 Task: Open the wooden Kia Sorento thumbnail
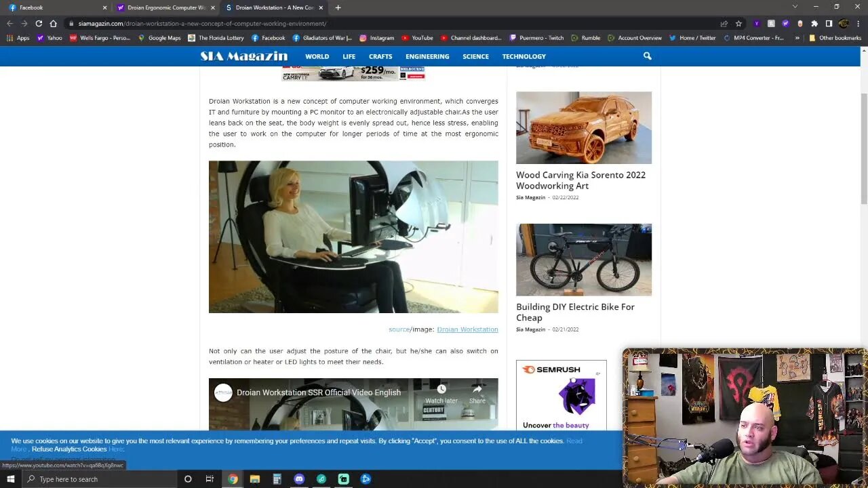[584, 127]
